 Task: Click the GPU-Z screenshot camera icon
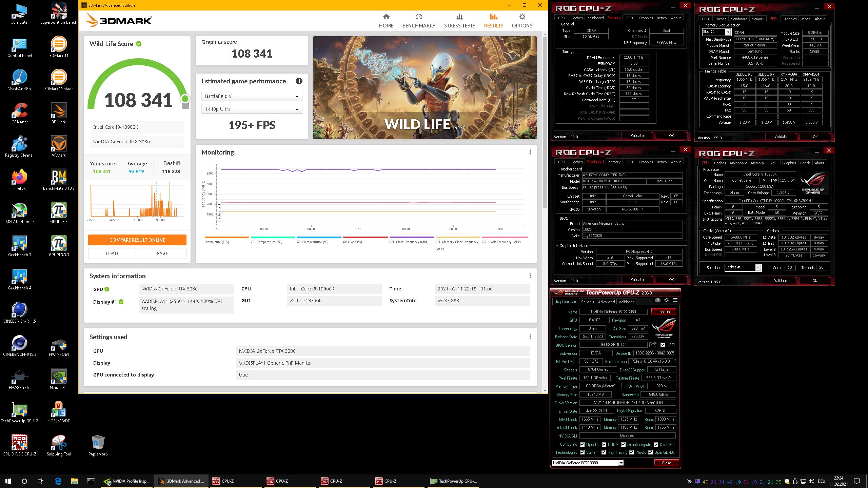pyautogui.click(x=658, y=300)
